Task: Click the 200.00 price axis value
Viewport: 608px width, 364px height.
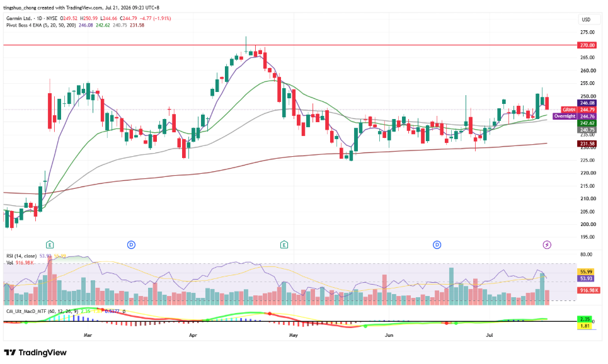Action: click(587, 224)
